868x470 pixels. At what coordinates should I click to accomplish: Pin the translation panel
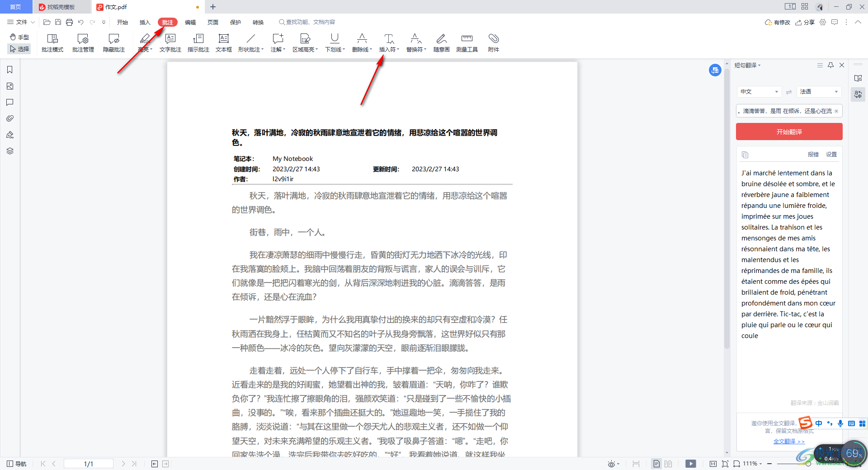pos(830,65)
